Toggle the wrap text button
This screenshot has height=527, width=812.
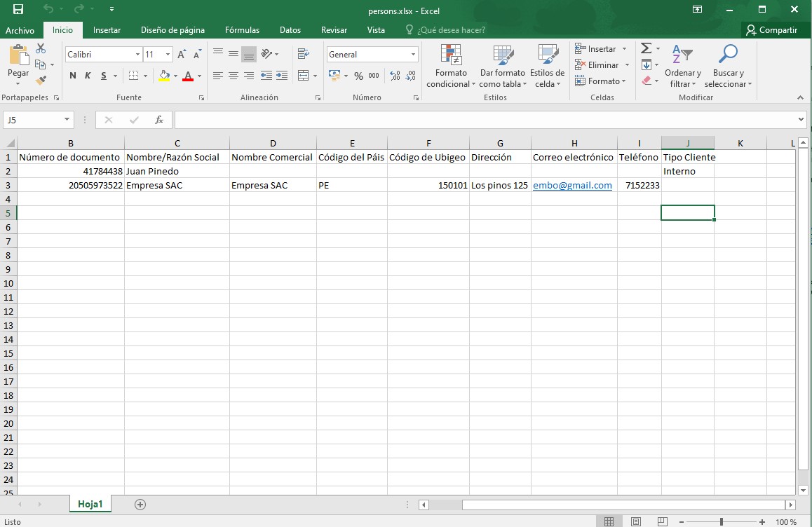304,54
